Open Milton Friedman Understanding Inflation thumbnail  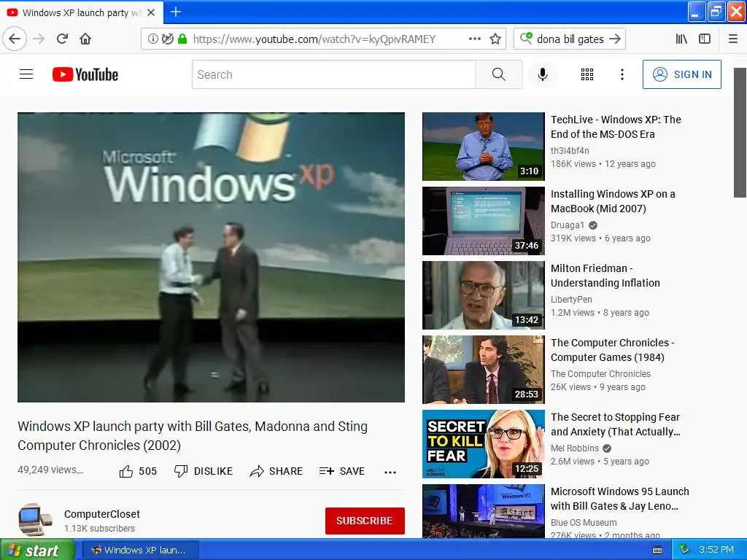483,295
